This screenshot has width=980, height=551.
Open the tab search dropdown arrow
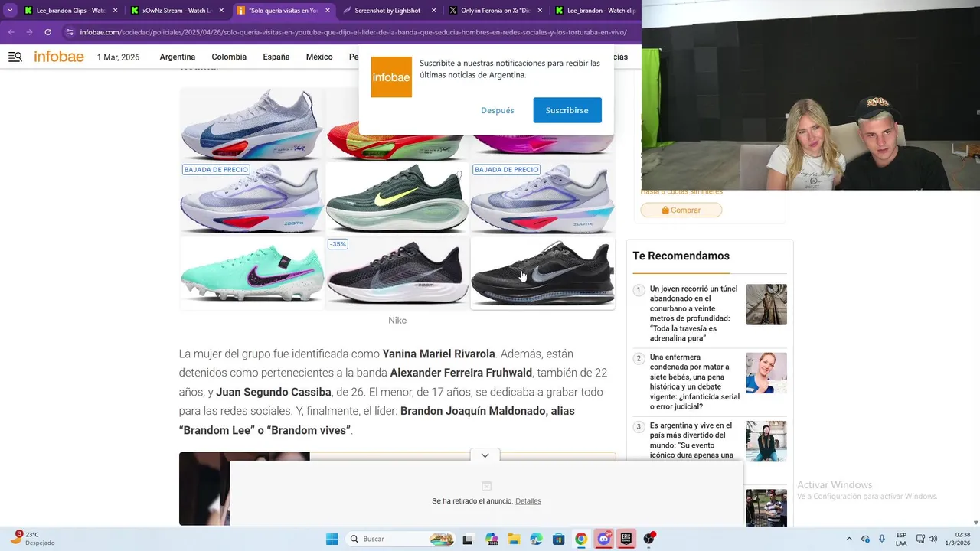pos(10,11)
